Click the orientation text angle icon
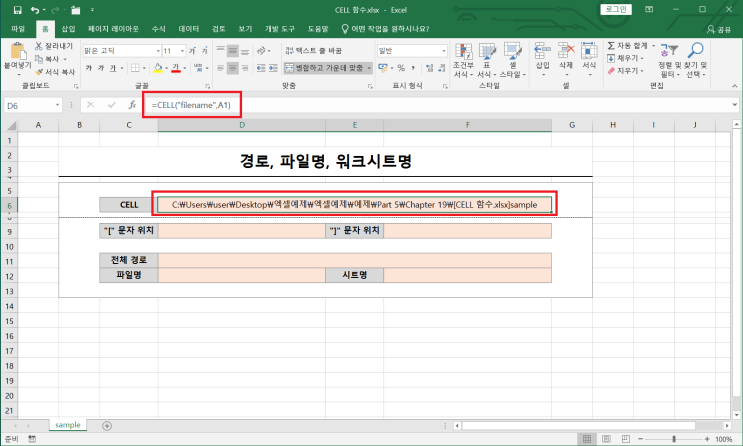The height and width of the screenshot is (446, 743). tap(261, 50)
